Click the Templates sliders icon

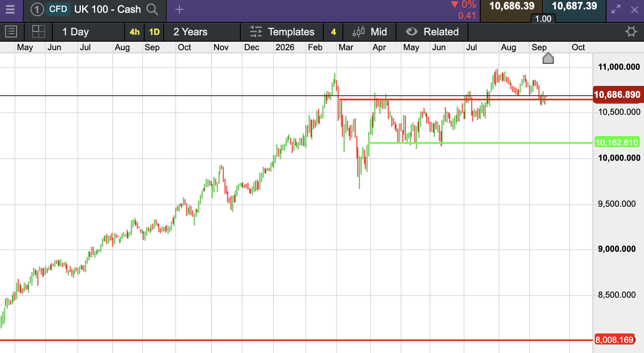pos(256,32)
